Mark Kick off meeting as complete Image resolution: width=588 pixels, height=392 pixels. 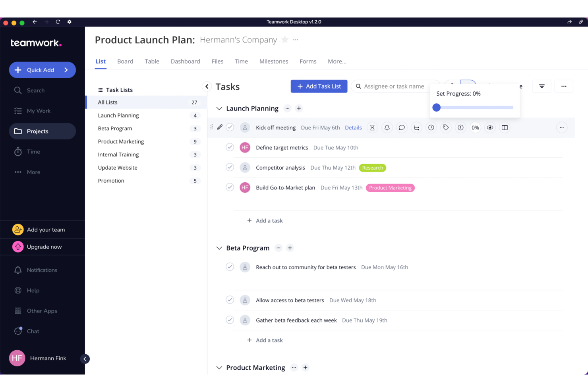[230, 127]
